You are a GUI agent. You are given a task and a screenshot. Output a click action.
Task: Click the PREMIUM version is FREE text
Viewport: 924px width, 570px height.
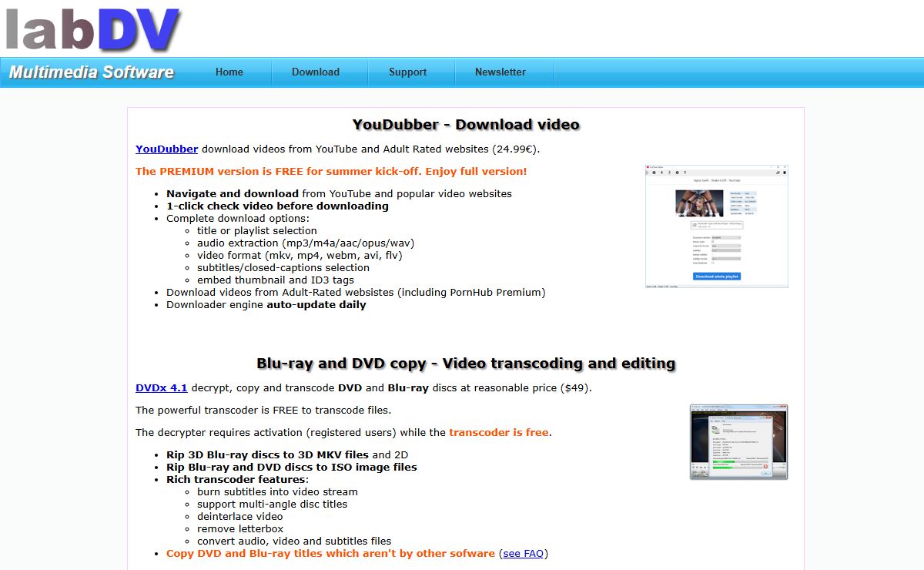(331, 171)
